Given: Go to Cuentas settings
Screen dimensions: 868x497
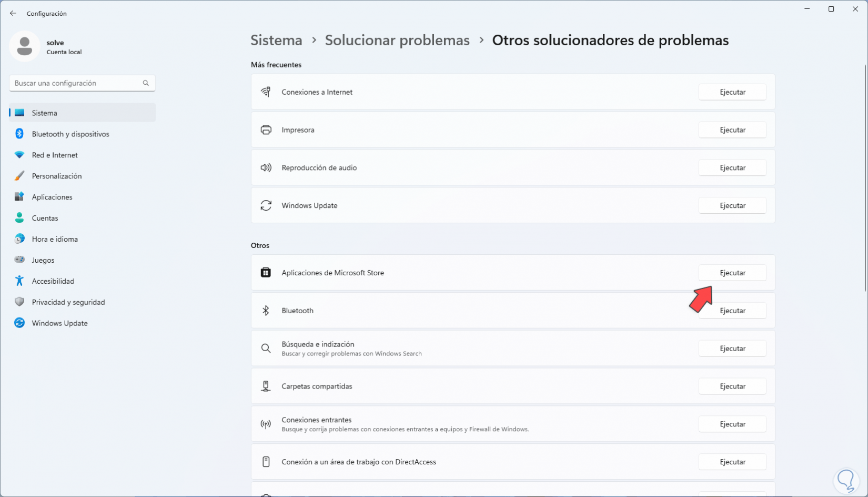Looking at the screenshot, I should [45, 218].
